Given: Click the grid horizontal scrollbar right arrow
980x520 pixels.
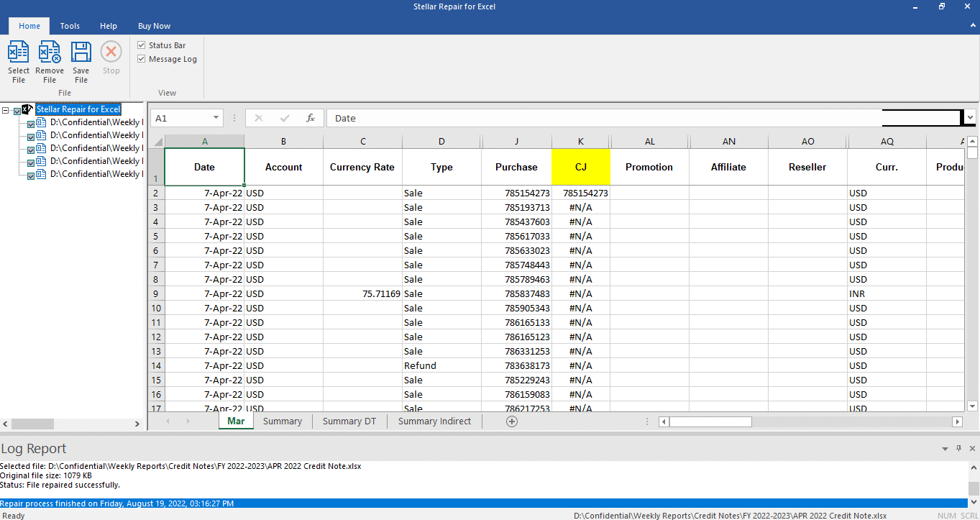Looking at the screenshot, I should [957, 422].
